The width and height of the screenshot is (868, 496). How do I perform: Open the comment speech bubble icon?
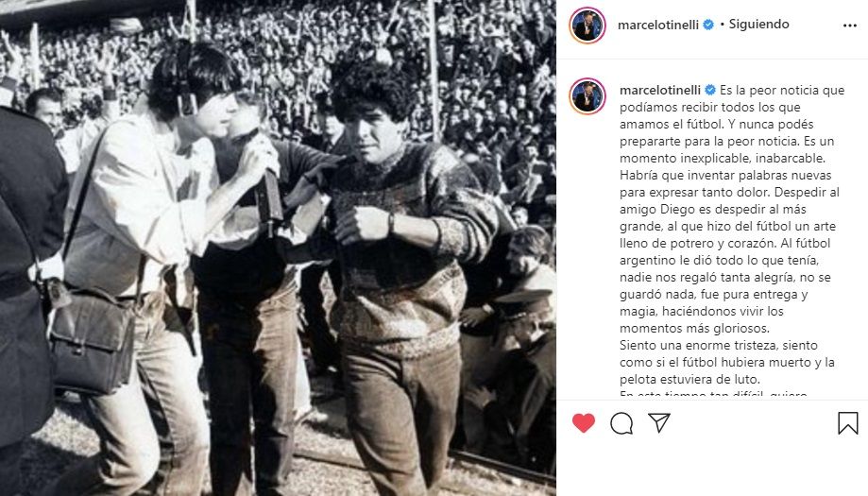(621, 423)
